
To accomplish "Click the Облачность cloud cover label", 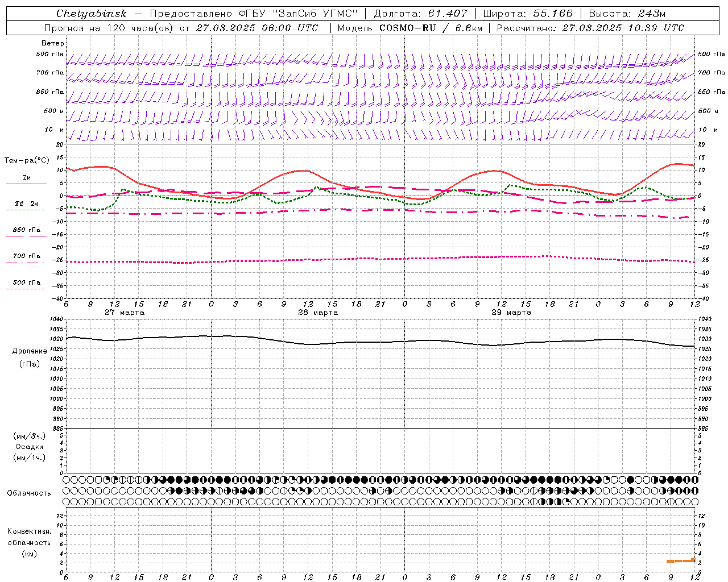I will pos(29,493).
